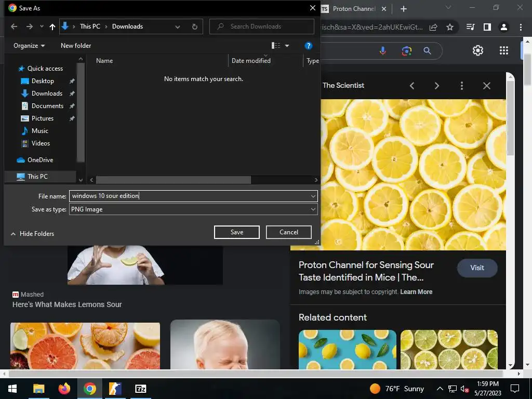
Task: Expand the Save as type dropdown
Action: tap(313, 209)
